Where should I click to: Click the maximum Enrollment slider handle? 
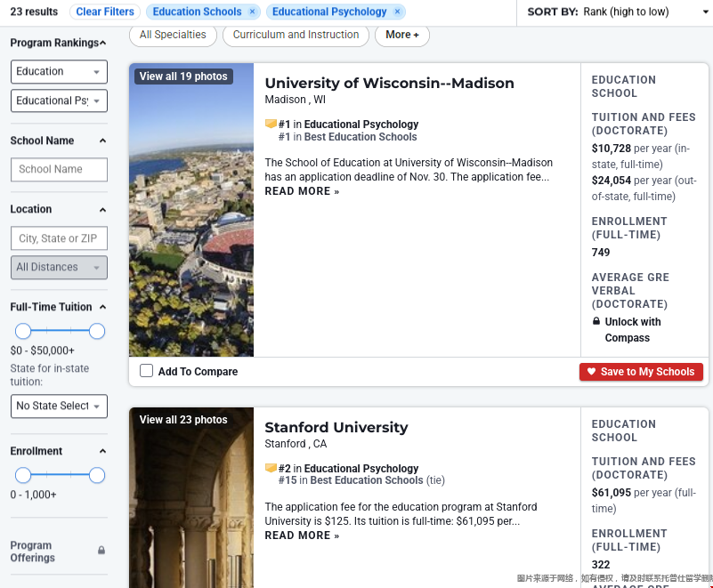coord(97,475)
